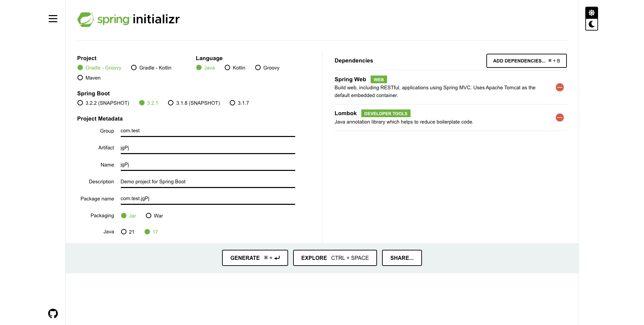Viewport: 644px width, 325px height.
Task: Open the GitHub icon link
Action: pos(53,314)
